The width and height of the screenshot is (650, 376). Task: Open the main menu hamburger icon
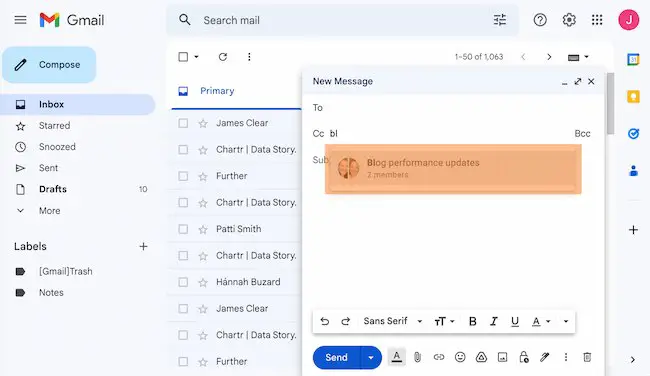(x=20, y=20)
